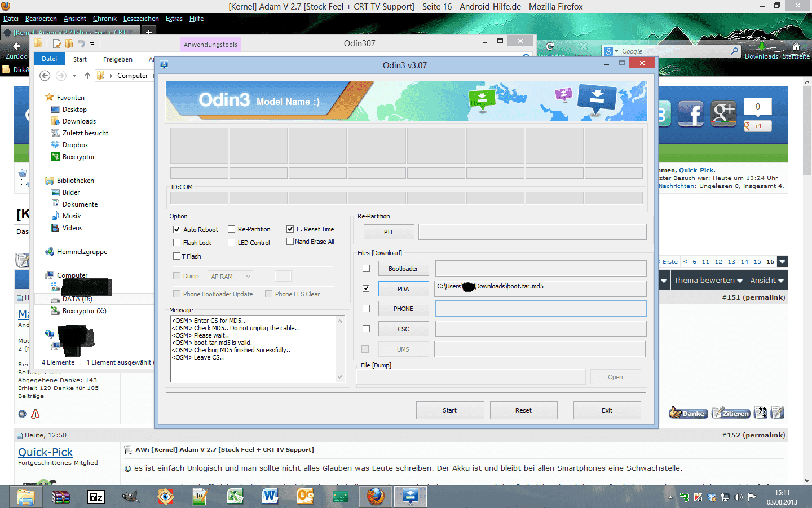812x508 pixels.
Task: Enable Flash Lock checkbox
Action: pyautogui.click(x=176, y=242)
